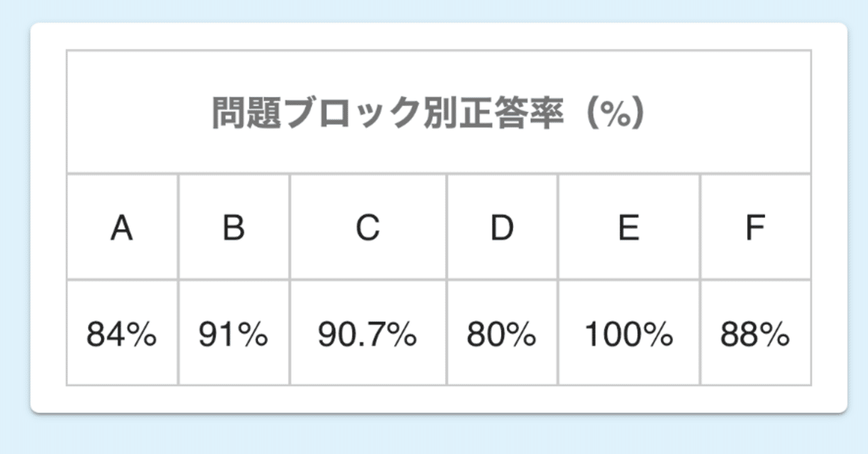Viewport: 868px width, 454px height.
Task: Click the character 別 in the title
Action: point(435,113)
